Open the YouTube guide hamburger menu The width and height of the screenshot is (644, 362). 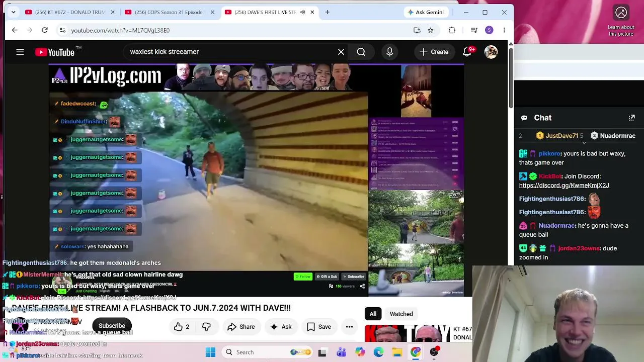[x=20, y=52]
